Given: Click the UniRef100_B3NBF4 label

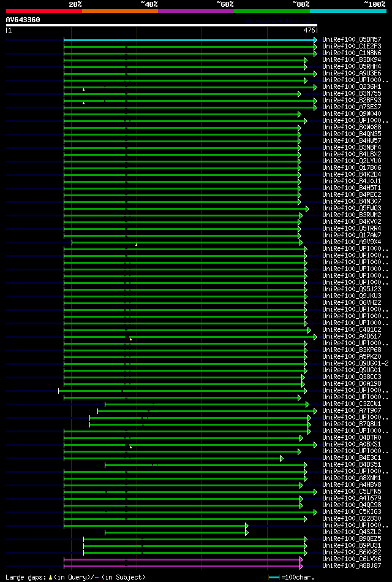Looking at the screenshot, I should 352,147.
